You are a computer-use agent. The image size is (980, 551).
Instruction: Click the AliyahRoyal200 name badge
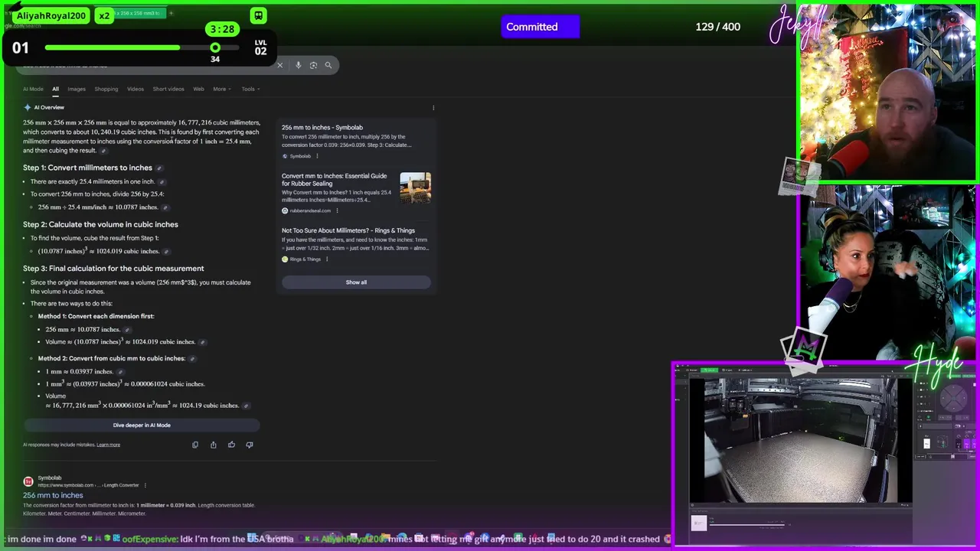[51, 15]
